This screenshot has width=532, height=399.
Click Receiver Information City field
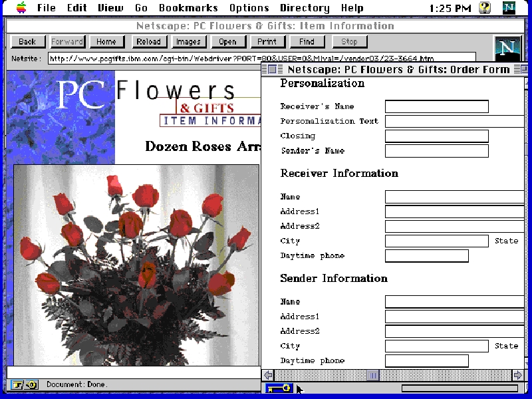[x=437, y=241]
